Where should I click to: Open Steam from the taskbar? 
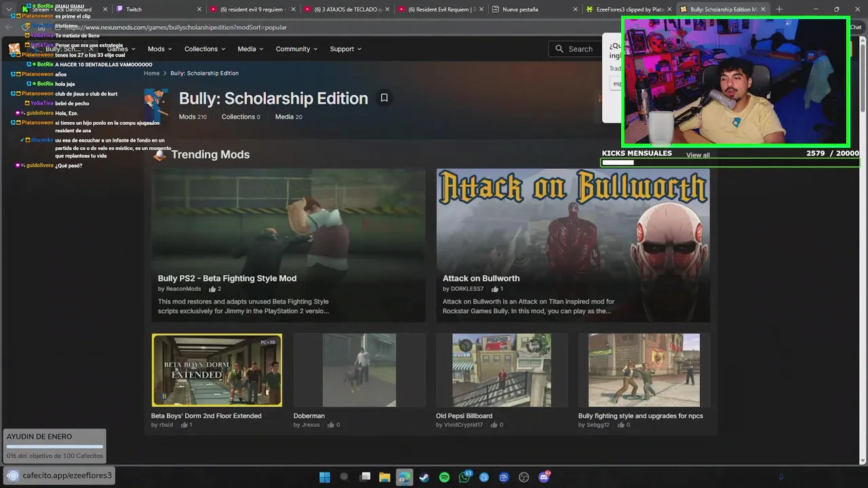click(x=424, y=477)
